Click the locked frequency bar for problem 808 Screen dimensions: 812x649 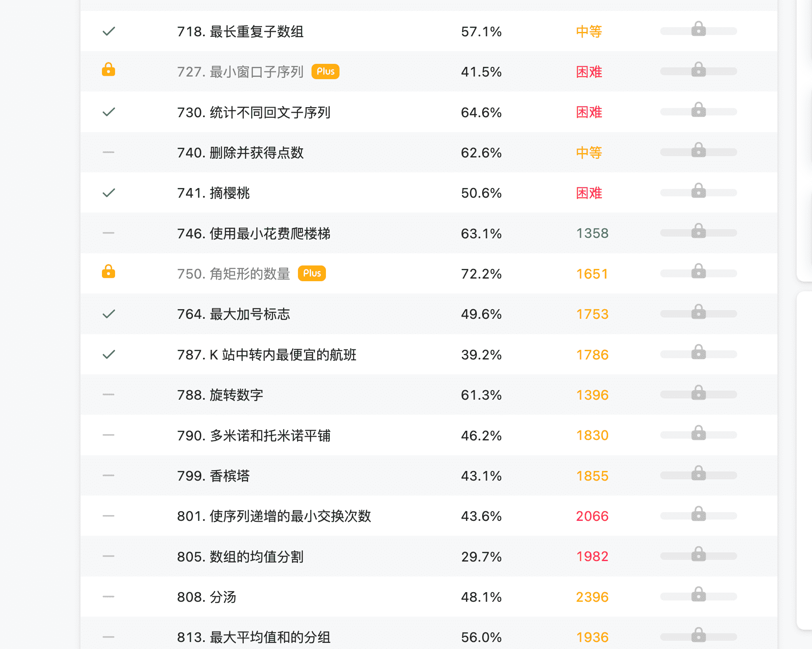[698, 597]
